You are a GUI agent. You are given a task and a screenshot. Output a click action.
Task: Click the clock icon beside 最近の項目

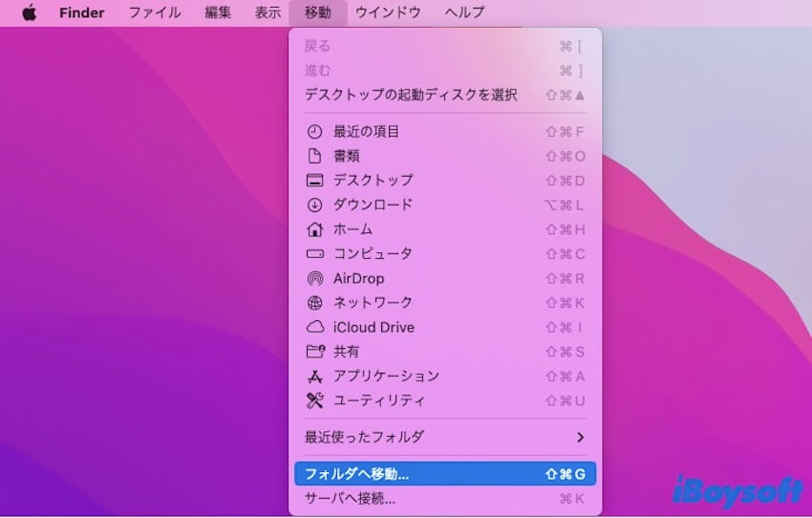pos(314,132)
